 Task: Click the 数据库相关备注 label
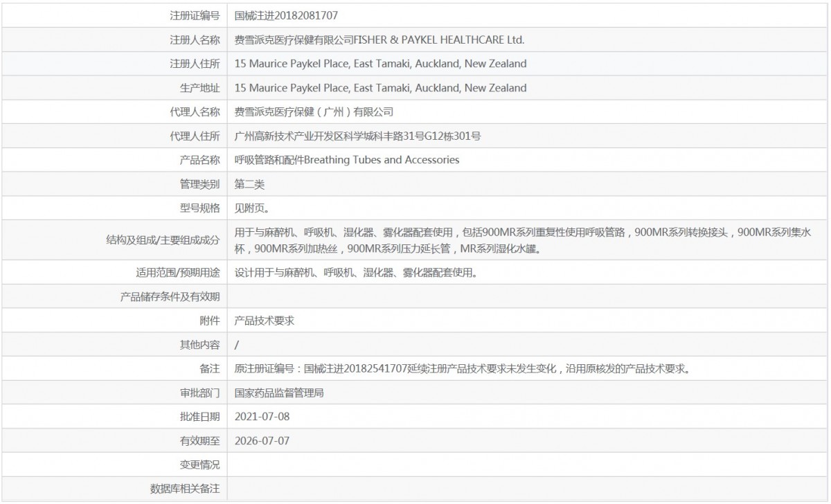point(185,489)
